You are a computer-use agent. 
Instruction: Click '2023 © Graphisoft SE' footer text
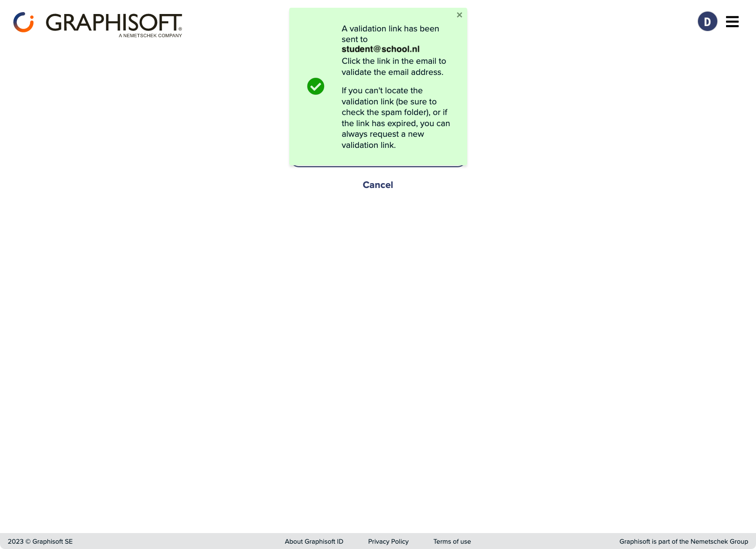(40, 541)
